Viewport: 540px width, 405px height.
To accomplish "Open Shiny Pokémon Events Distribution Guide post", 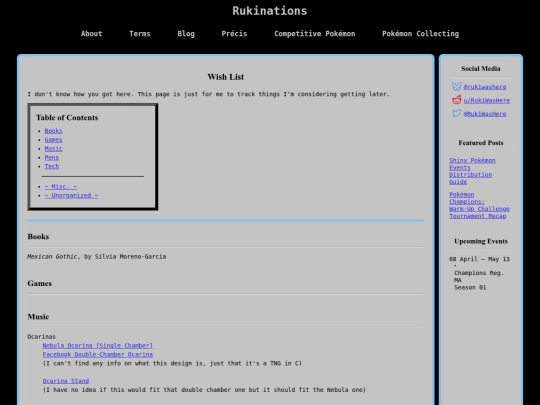I will [x=472, y=171].
